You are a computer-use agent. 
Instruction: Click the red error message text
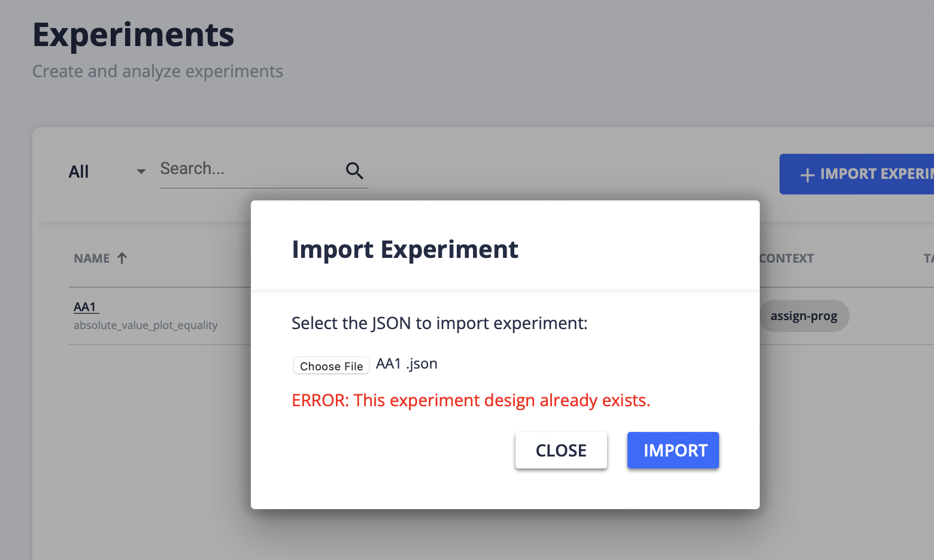[471, 400]
